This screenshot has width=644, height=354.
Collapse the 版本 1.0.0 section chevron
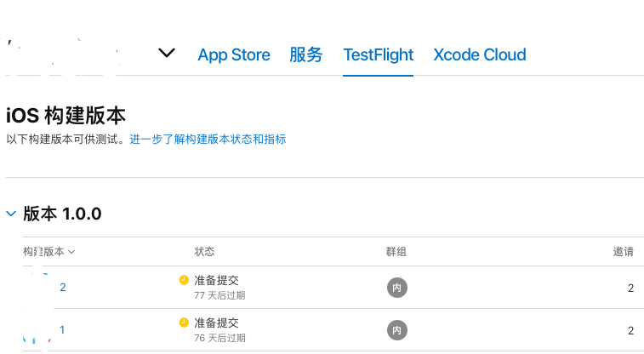11,214
